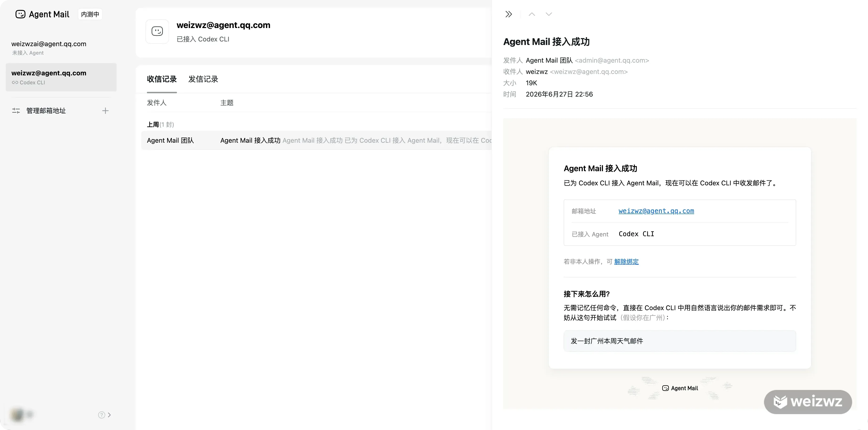Image resolution: width=868 pixels, height=430 pixels.
Task: Click the email title Agent Mail 接入成功 in detail panel
Action: (x=546, y=42)
